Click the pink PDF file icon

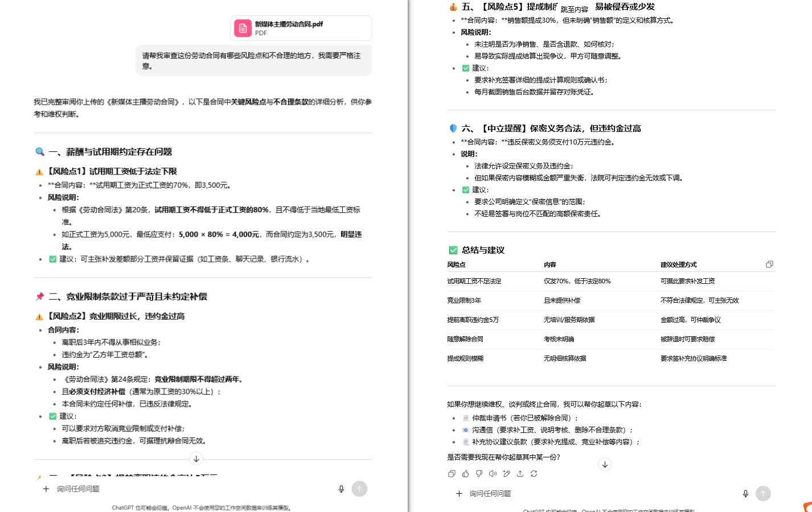click(243, 28)
